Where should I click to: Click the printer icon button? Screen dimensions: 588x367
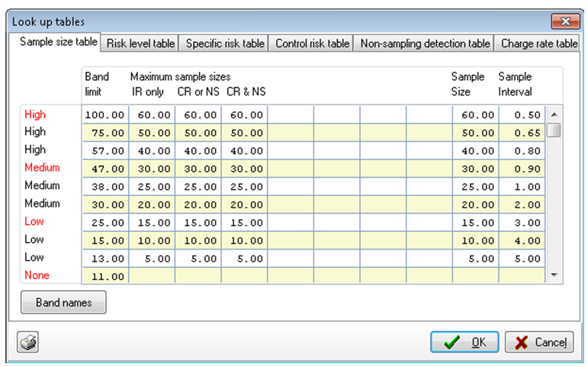27,342
